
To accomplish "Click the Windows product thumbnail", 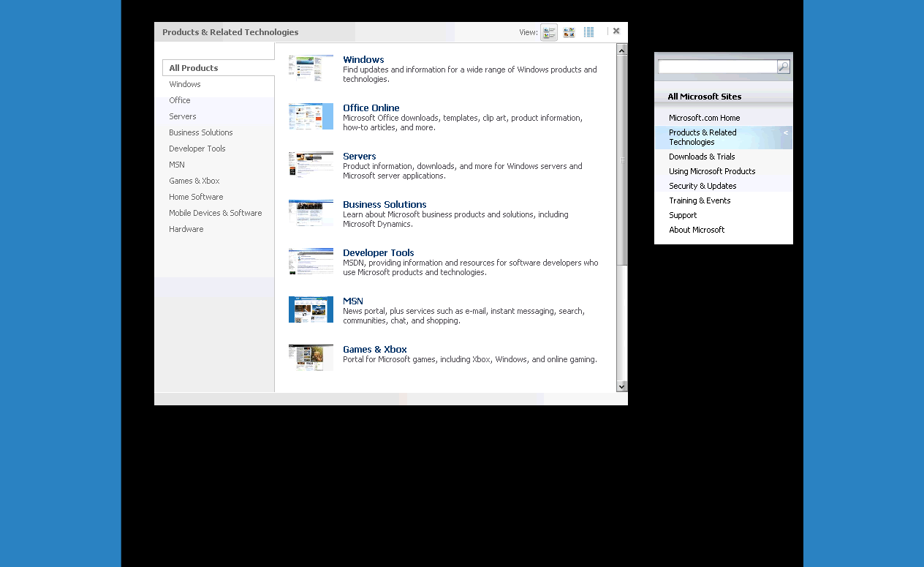I will pyautogui.click(x=311, y=68).
